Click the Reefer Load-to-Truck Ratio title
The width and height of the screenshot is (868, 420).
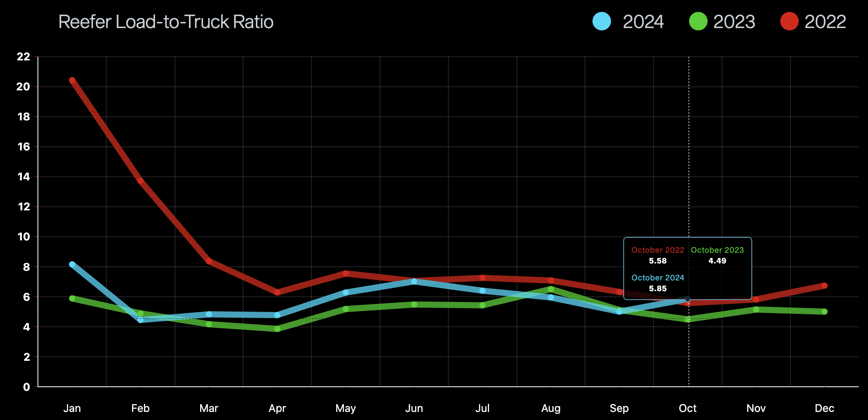pyautogui.click(x=166, y=22)
